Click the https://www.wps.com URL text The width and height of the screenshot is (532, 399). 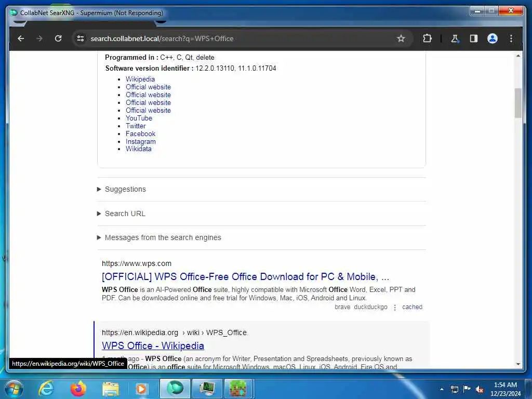pos(137,263)
